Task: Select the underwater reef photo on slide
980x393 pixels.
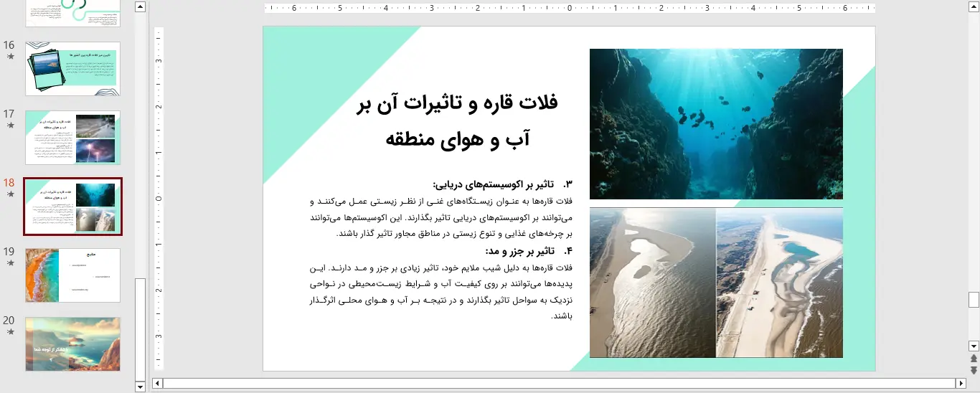Action: [716, 124]
